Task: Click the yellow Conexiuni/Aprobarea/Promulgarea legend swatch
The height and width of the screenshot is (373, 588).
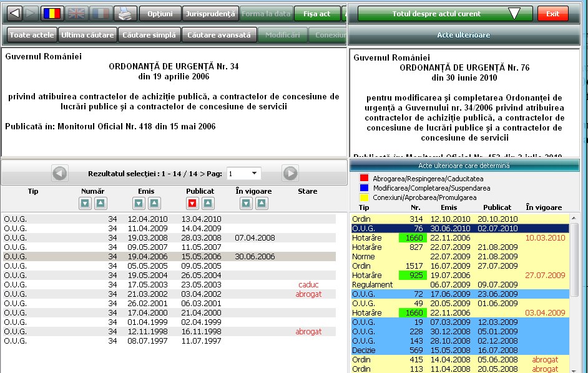Action: [x=364, y=197]
